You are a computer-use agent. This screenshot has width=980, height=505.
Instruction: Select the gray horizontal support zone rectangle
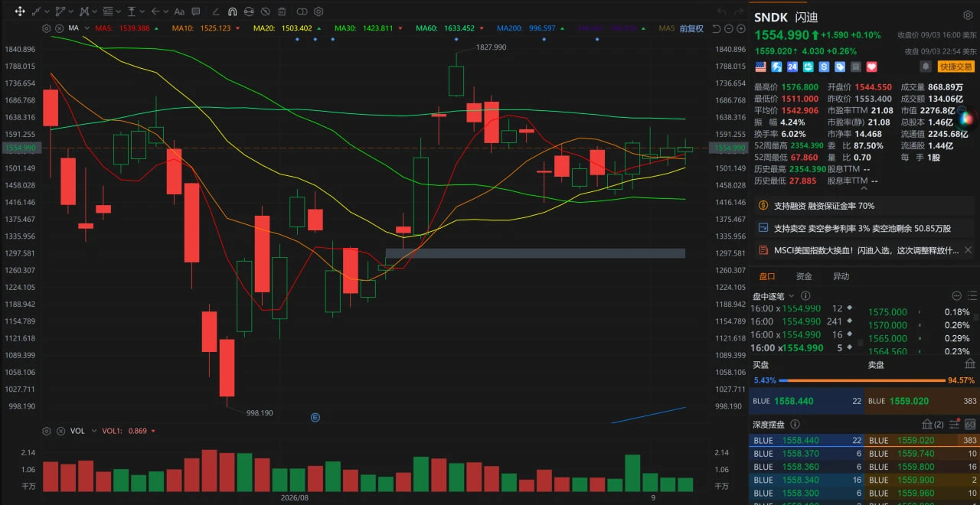tap(535, 252)
